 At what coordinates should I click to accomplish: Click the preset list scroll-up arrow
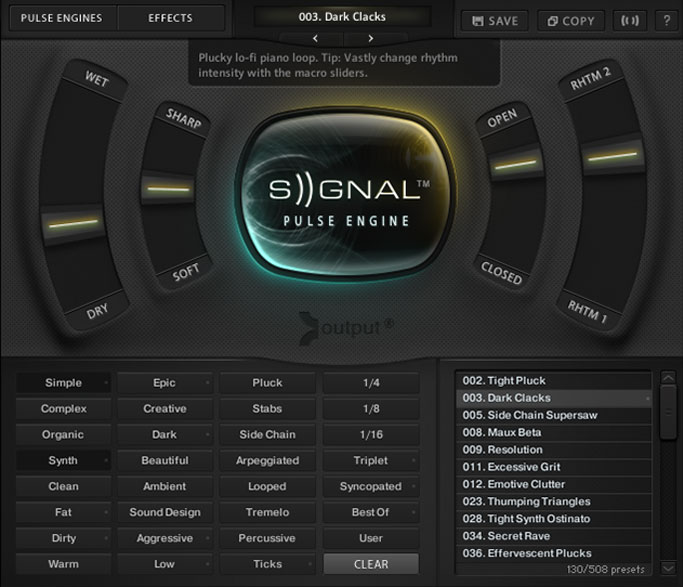pyautogui.click(x=668, y=378)
